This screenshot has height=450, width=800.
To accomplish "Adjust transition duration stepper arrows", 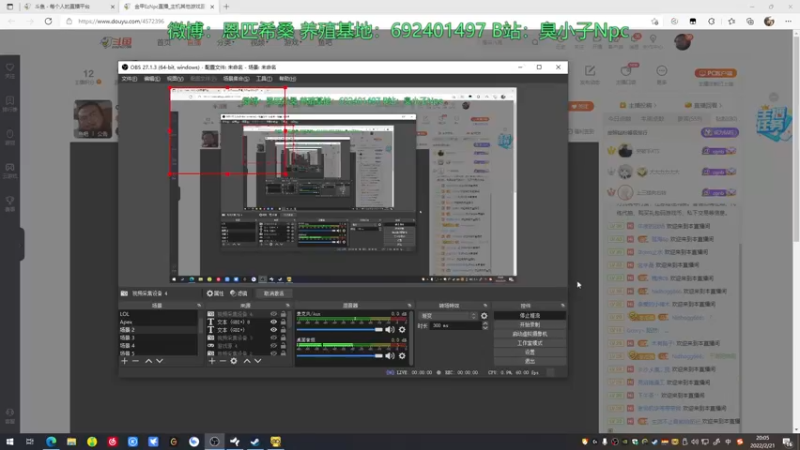I will [485, 326].
